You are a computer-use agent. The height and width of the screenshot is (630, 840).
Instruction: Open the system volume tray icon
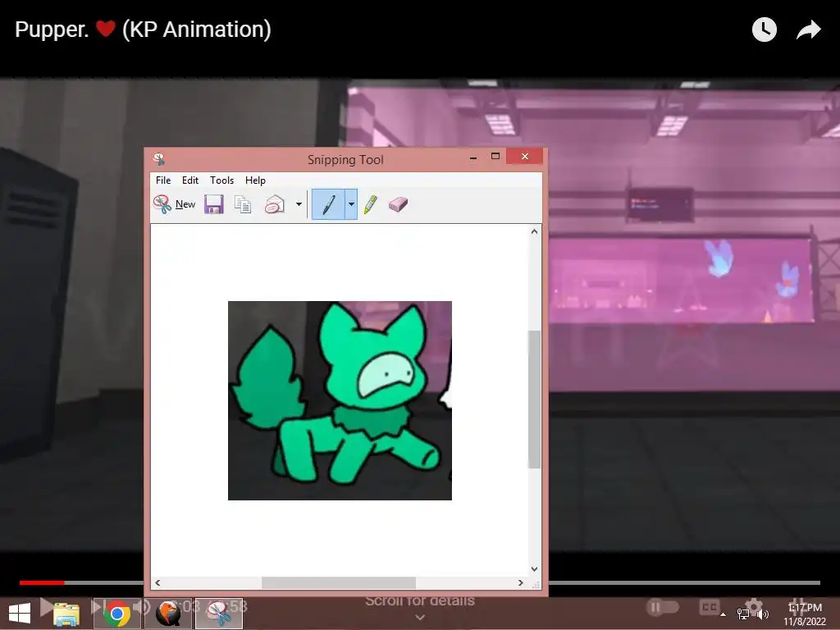[763, 614]
